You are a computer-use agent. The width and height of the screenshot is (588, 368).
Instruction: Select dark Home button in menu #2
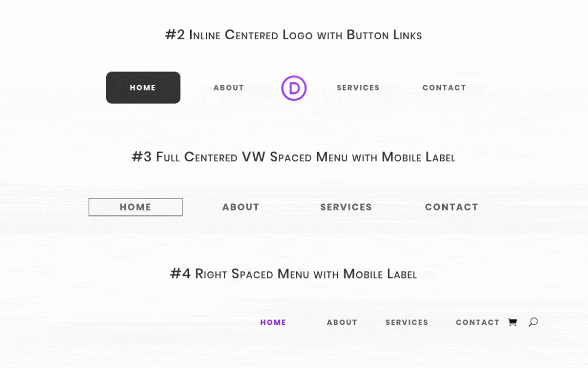(x=143, y=87)
